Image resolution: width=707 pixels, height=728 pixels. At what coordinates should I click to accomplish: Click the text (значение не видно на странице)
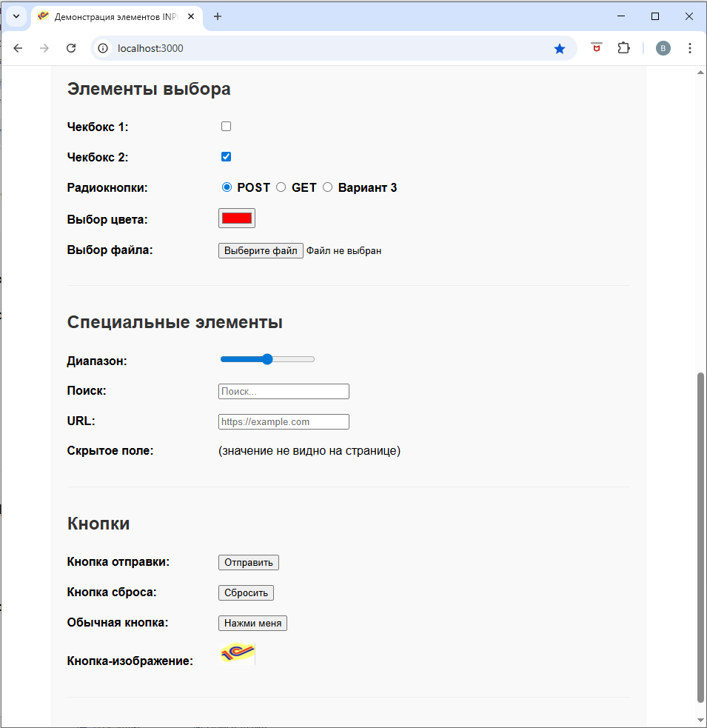(x=309, y=451)
